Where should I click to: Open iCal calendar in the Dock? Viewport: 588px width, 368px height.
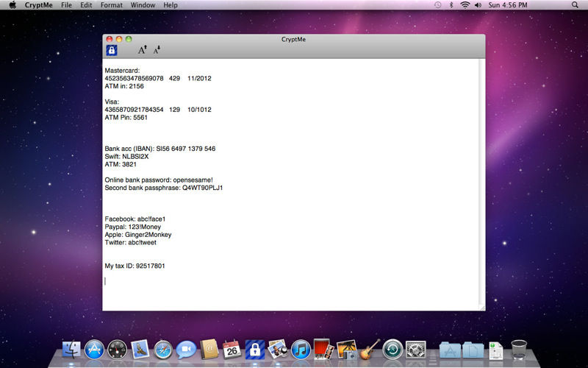click(x=232, y=350)
